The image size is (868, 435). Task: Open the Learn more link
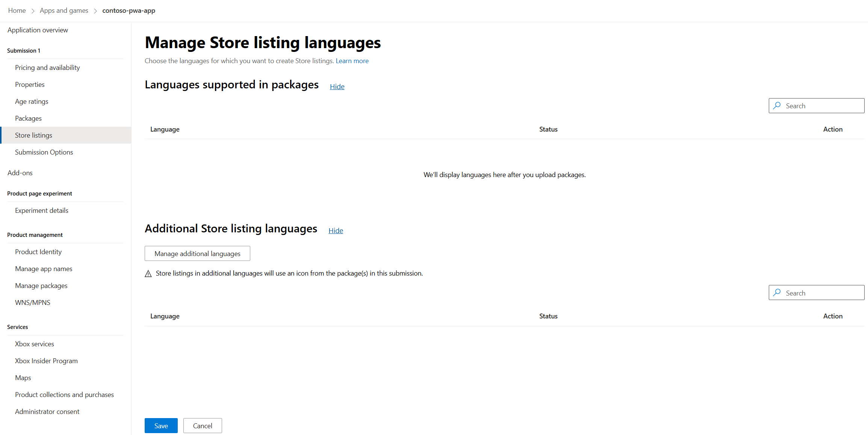tap(352, 61)
